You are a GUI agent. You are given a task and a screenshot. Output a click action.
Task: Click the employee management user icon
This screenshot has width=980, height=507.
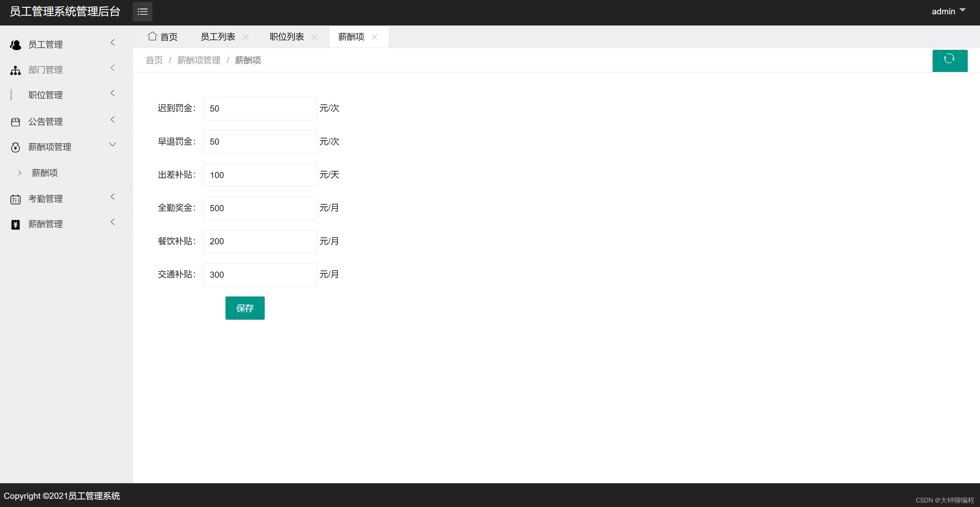click(x=15, y=45)
